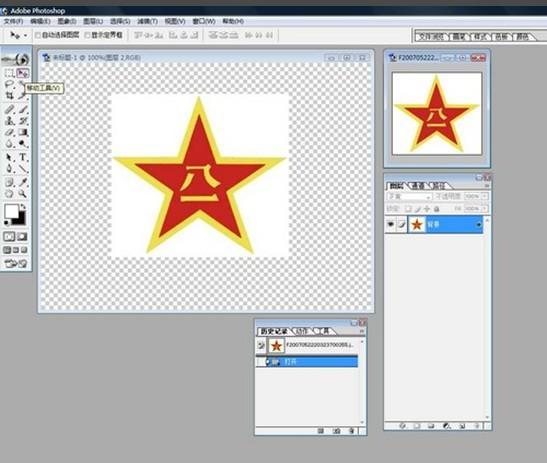Select Standard screen mode button
Viewport: 547px width, 463px height.
(7, 250)
